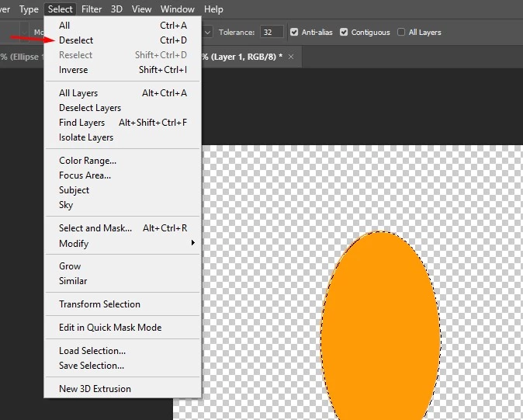Open Load Selection dialog
The width and height of the screenshot is (523, 420).
coord(123,351)
